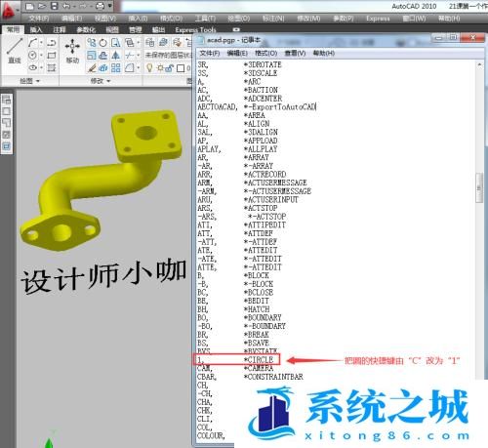
Task: Click the layer color swatch square
Action: 181,68
